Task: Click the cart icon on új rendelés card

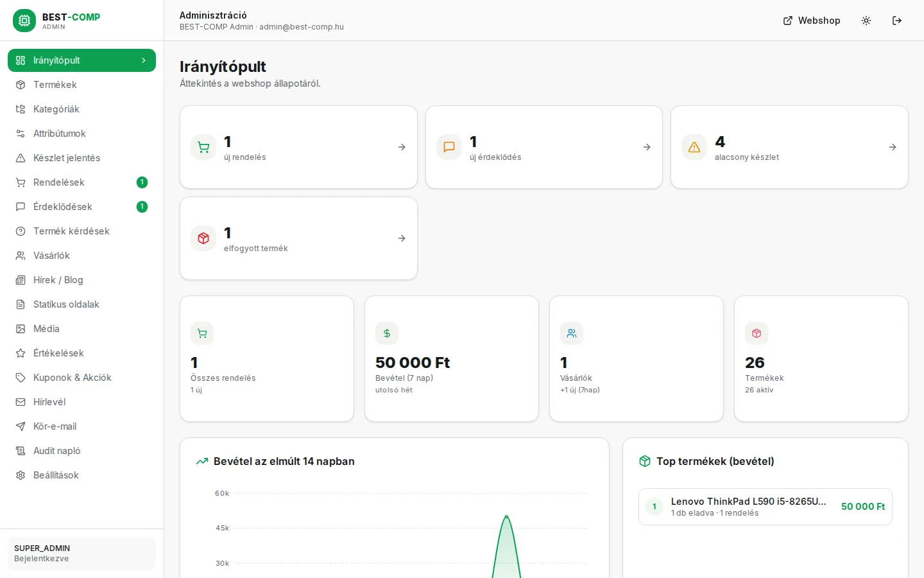Action: [203, 147]
